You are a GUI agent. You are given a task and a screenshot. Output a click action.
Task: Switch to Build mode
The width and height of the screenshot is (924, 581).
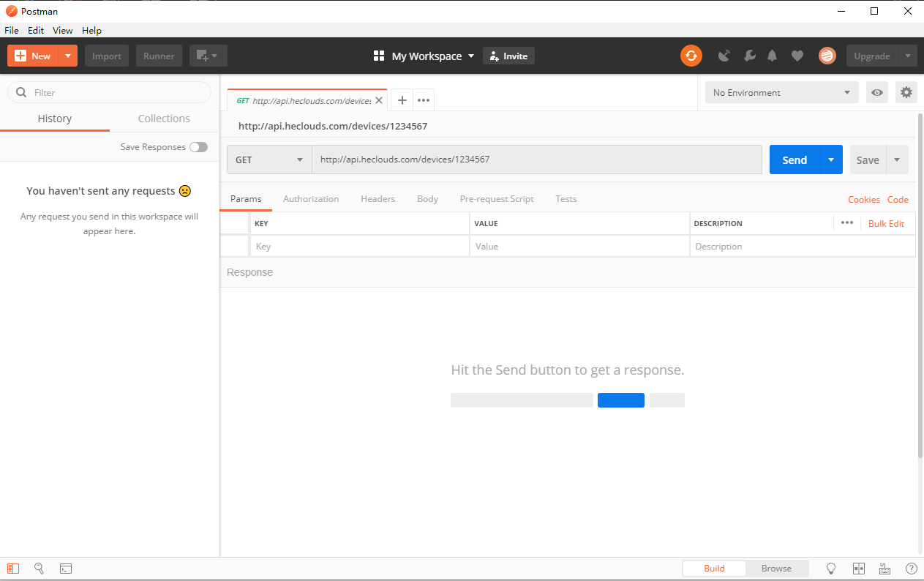point(714,569)
